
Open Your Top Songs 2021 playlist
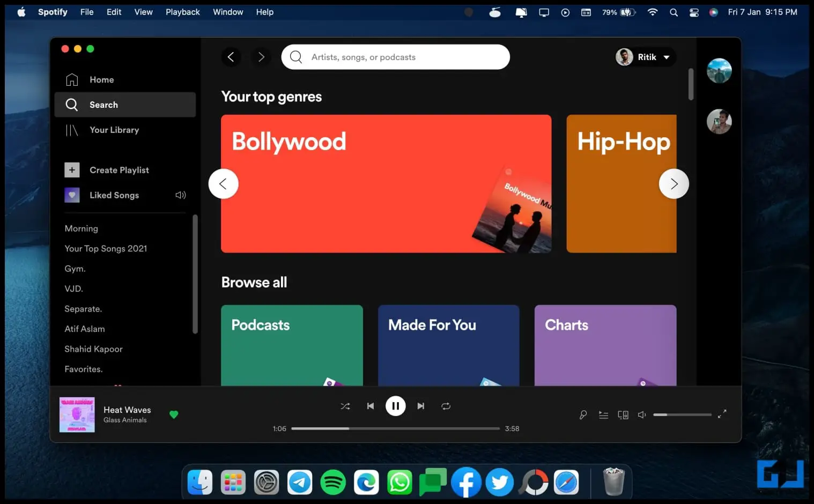click(x=106, y=249)
